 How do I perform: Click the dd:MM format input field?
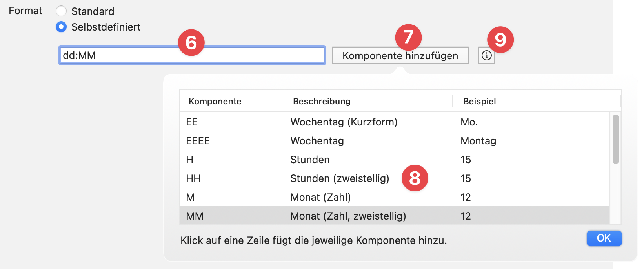point(192,55)
